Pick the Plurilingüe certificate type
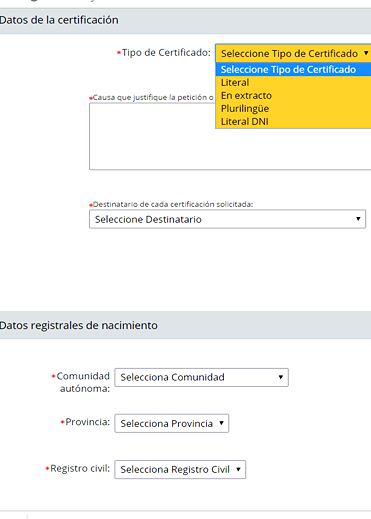Image resolution: width=371 pixels, height=519 pixels. pos(293,108)
